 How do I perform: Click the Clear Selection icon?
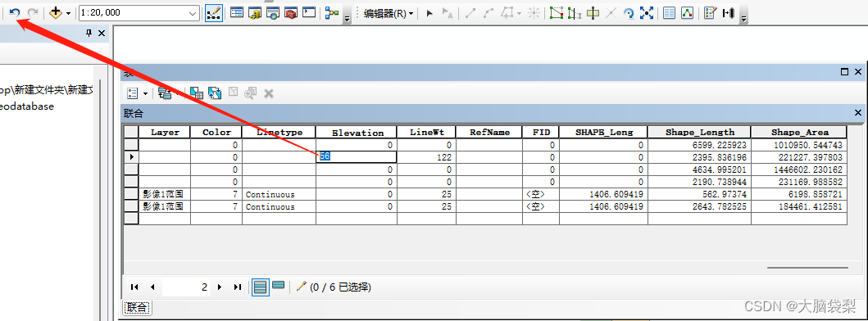[233, 93]
